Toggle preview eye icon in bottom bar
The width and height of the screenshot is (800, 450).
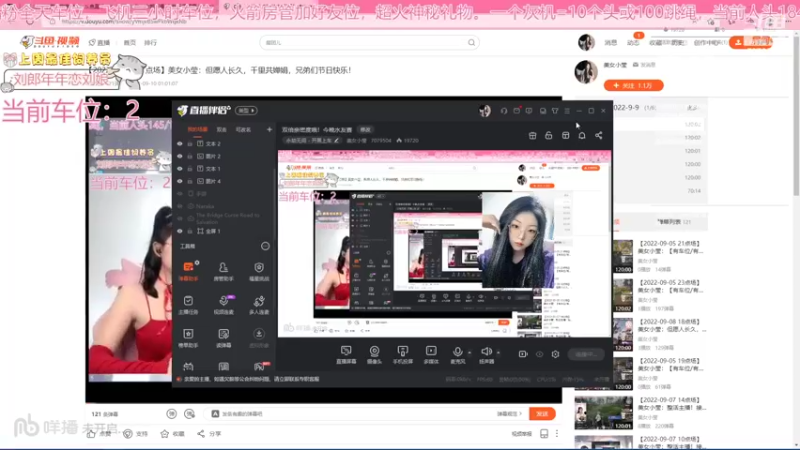pyautogui.click(x=539, y=354)
